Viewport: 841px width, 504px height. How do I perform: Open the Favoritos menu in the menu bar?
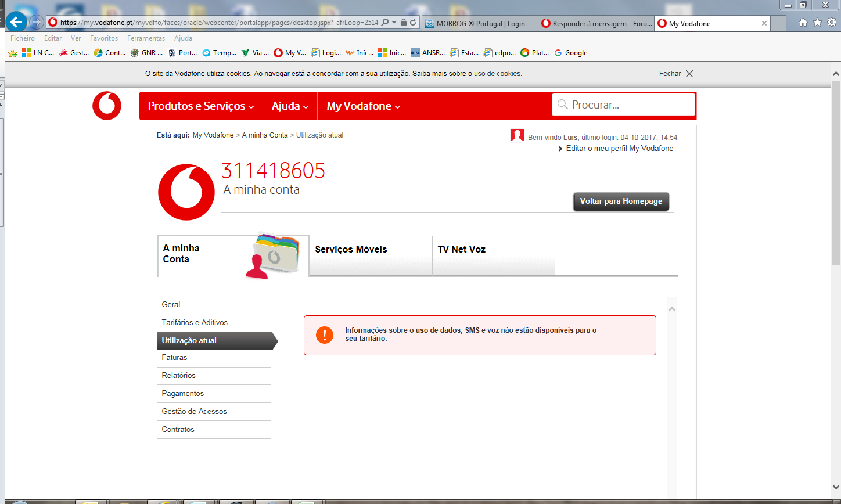(x=104, y=38)
